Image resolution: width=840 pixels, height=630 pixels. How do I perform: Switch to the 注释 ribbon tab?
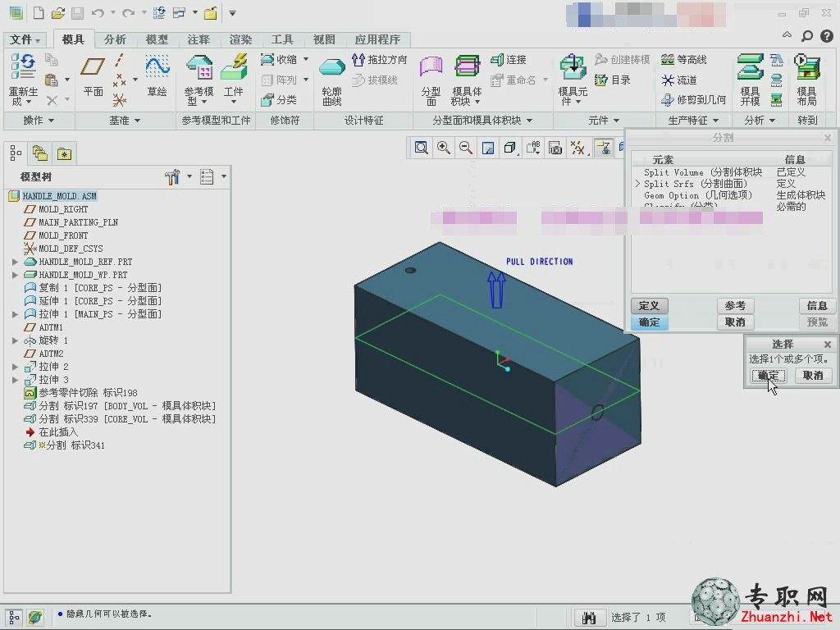pyautogui.click(x=199, y=39)
